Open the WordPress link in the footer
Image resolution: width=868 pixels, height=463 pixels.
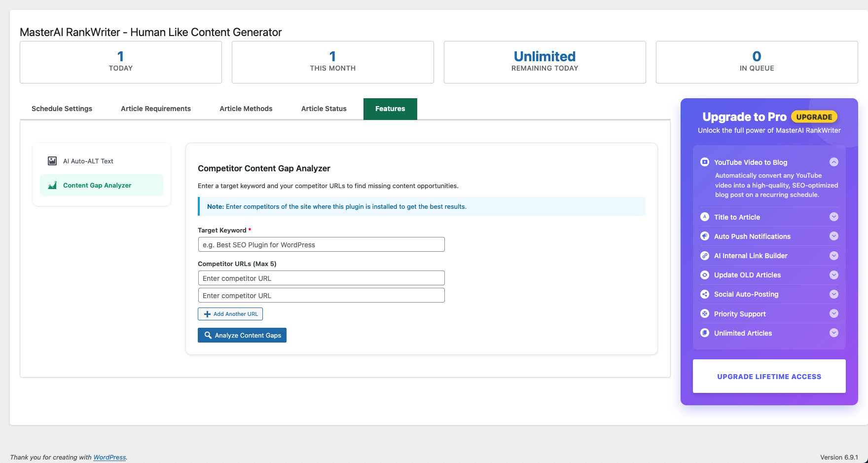click(x=109, y=457)
